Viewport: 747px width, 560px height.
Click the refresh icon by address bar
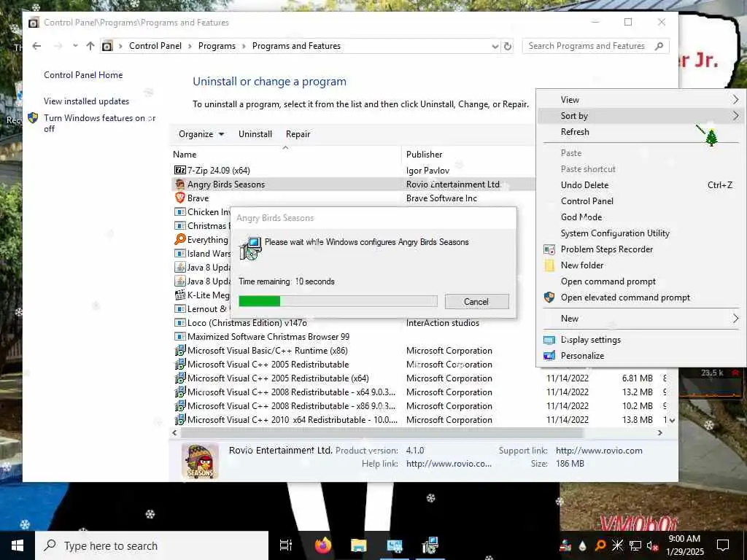[508, 46]
